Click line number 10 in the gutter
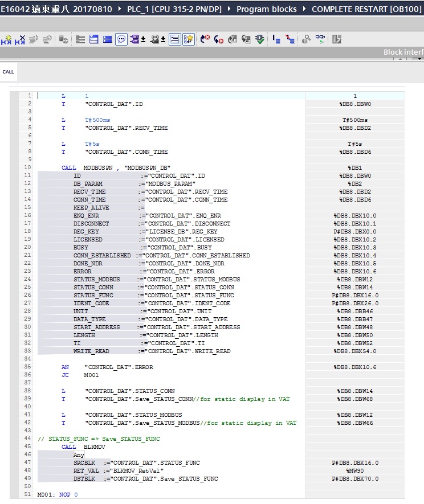Screen dimensions: 424x504 click(27, 168)
